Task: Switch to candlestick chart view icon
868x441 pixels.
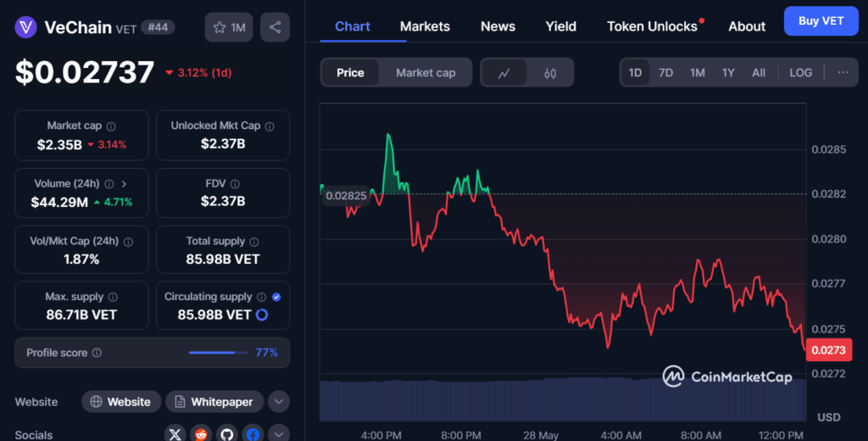Action: coord(549,73)
